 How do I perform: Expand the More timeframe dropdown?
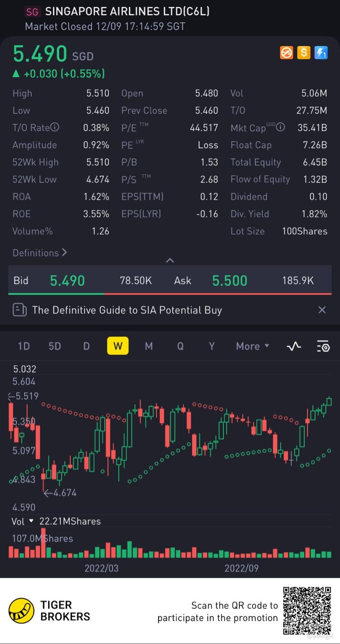pos(253,346)
